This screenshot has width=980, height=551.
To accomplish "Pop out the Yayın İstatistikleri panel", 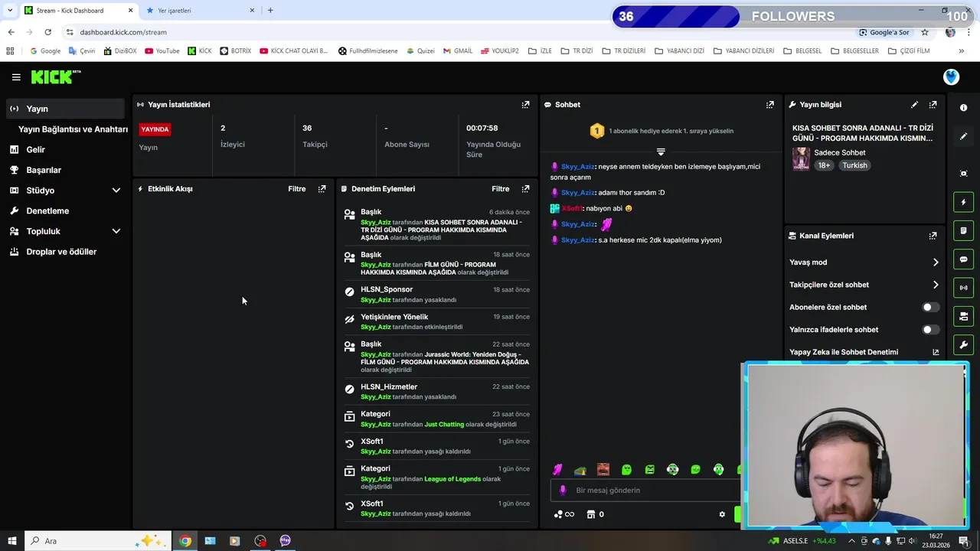I will (525, 105).
